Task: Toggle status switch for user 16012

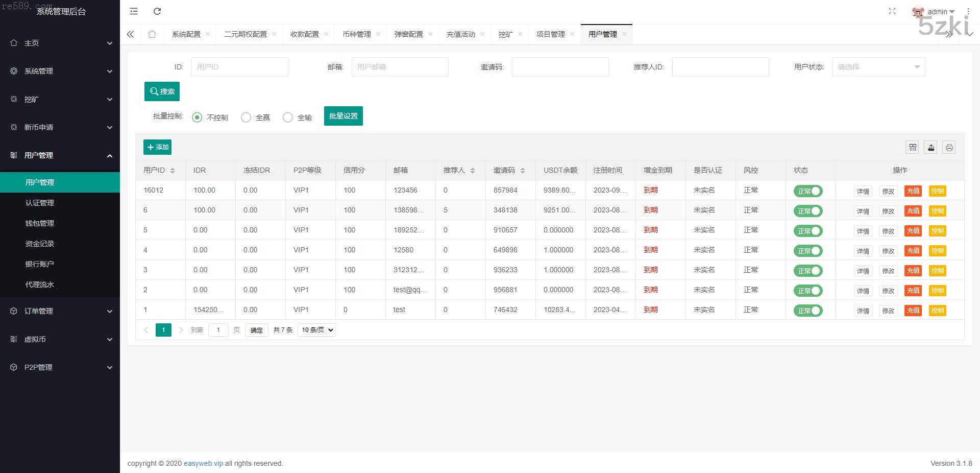Action: pyautogui.click(x=808, y=191)
